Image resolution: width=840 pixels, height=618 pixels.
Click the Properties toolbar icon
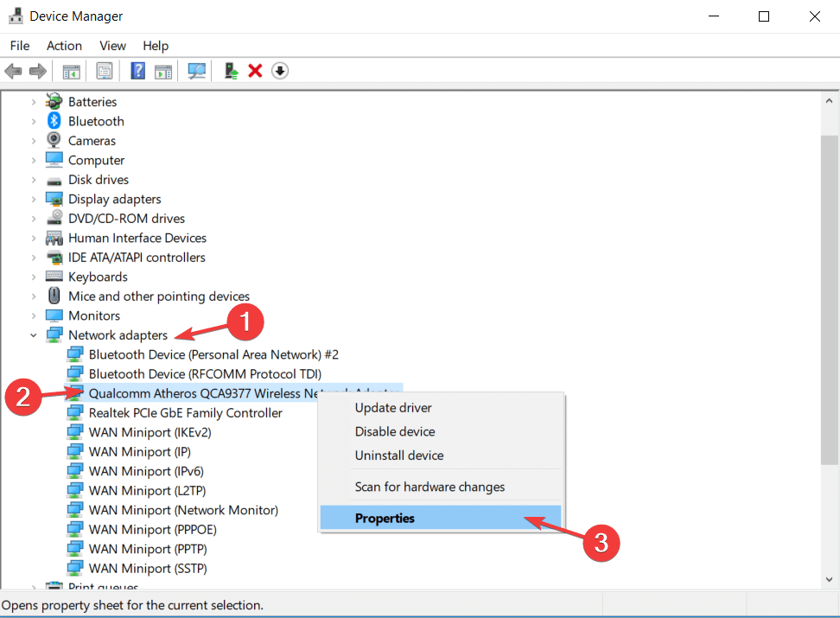pyautogui.click(x=104, y=70)
